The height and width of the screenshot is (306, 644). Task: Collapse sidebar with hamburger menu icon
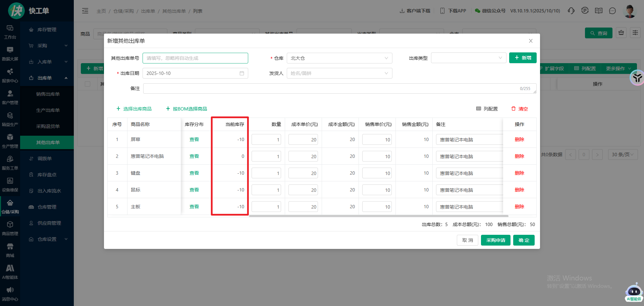85,11
